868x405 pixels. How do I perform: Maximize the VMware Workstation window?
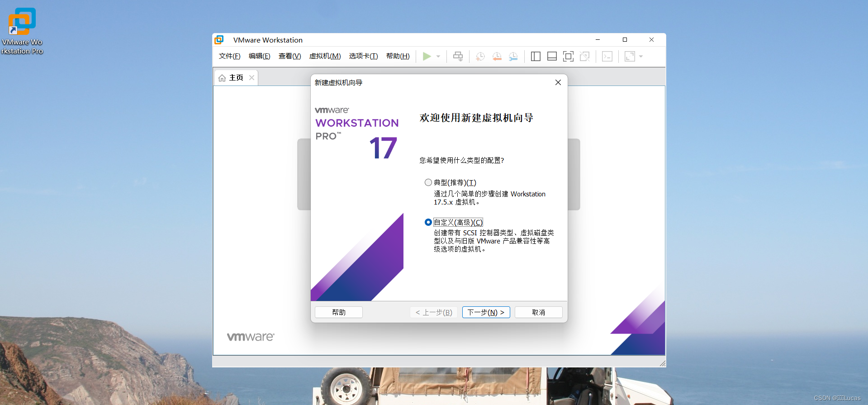click(x=625, y=40)
